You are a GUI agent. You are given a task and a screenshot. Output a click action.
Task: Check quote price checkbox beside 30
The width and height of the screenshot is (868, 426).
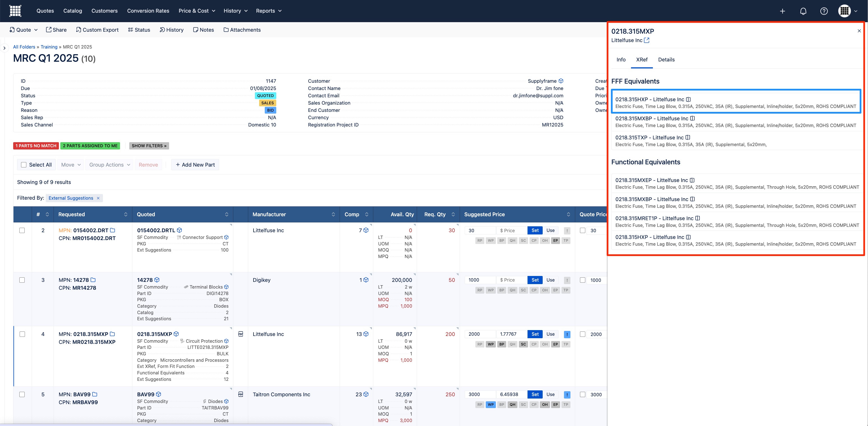pyautogui.click(x=582, y=231)
